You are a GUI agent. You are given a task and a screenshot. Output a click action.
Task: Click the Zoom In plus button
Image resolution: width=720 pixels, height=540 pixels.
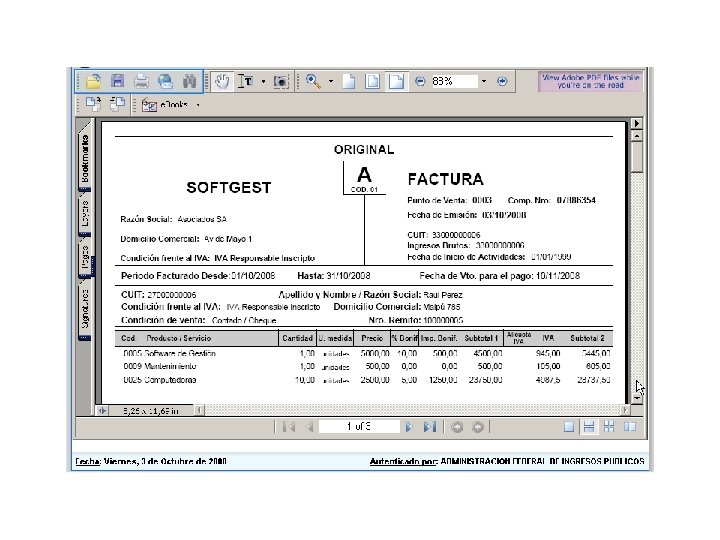tap(502, 81)
